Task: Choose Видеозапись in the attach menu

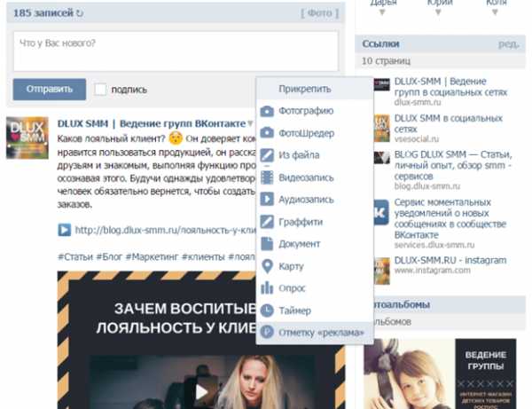Action: (315, 177)
